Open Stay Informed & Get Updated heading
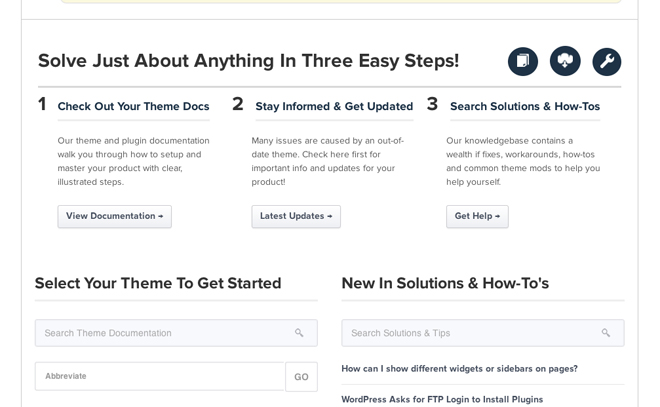 point(334,106)
